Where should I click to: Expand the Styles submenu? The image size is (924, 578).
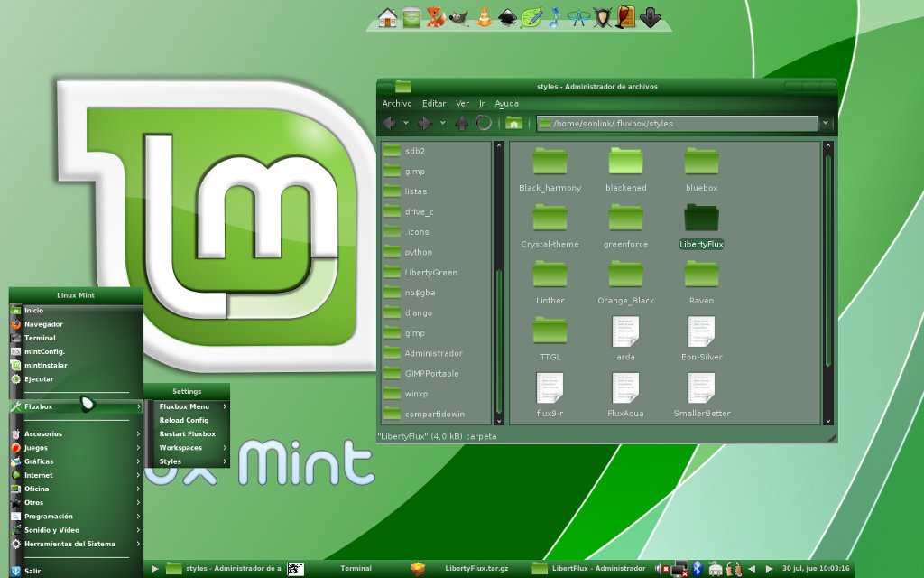point(188,461)
